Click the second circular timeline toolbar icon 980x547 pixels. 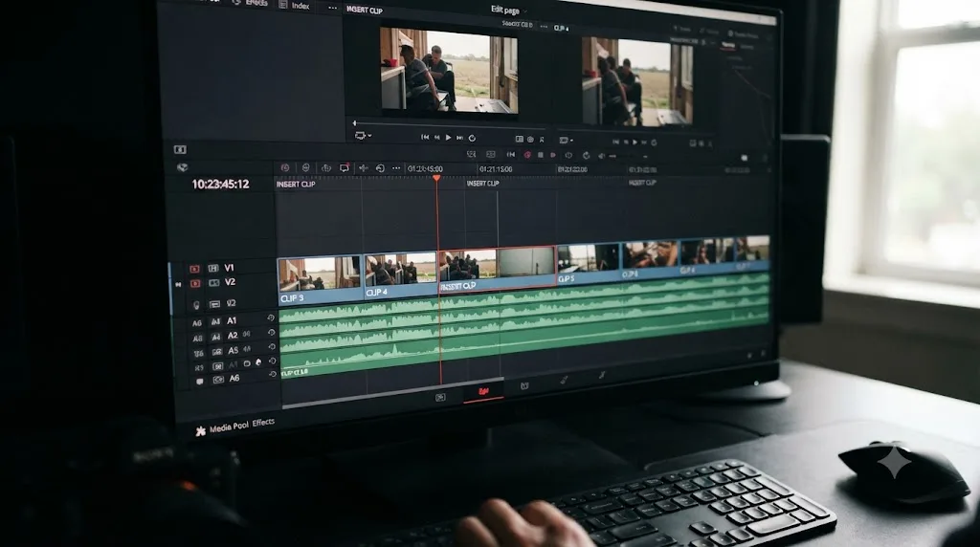(x=305, y=167)
